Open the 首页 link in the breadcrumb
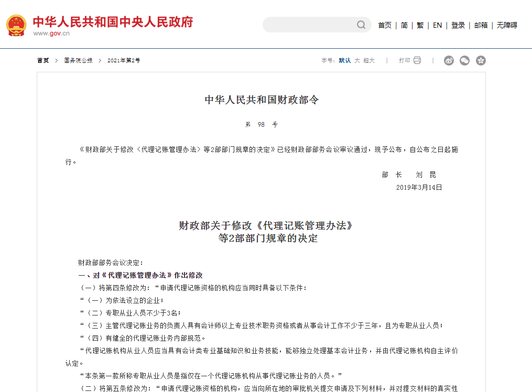The image size is (532, 392). [x=42, y=60]
